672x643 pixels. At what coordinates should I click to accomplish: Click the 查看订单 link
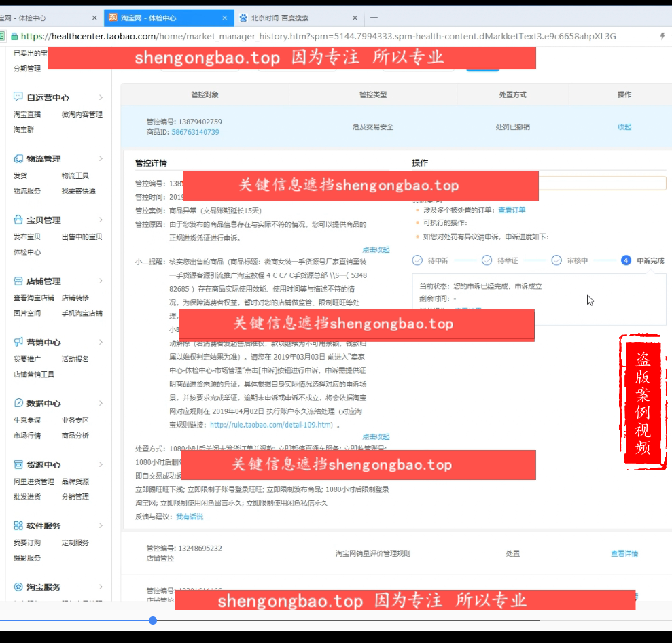(512, 210)
